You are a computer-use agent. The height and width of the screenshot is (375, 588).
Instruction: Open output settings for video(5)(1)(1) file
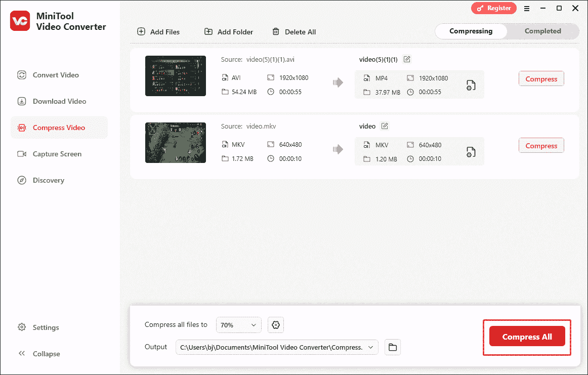pos(471,85)
